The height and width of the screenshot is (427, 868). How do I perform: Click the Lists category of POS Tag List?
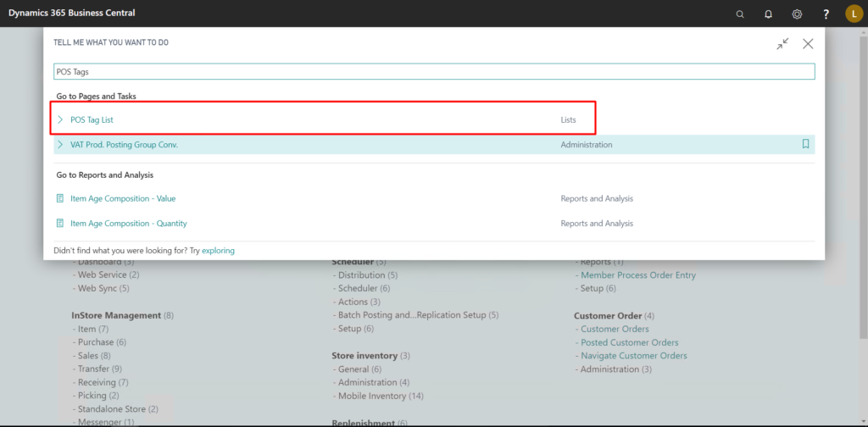568,119
